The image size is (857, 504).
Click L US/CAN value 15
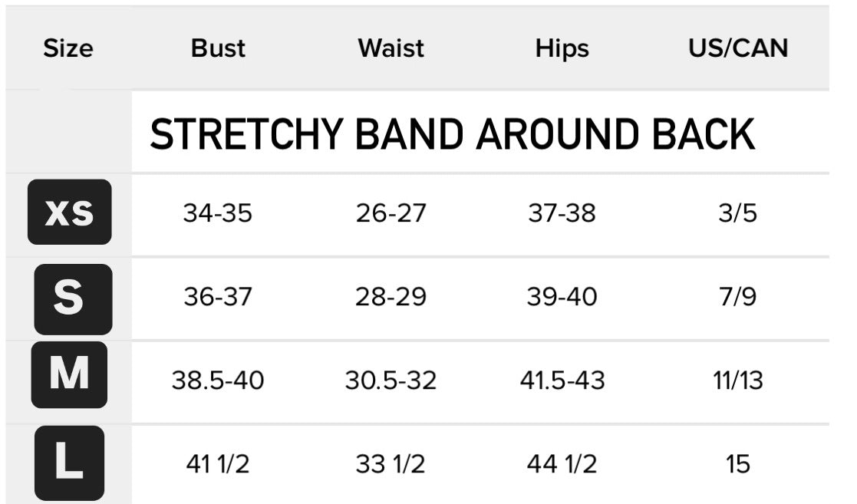(x=737, y=463)
